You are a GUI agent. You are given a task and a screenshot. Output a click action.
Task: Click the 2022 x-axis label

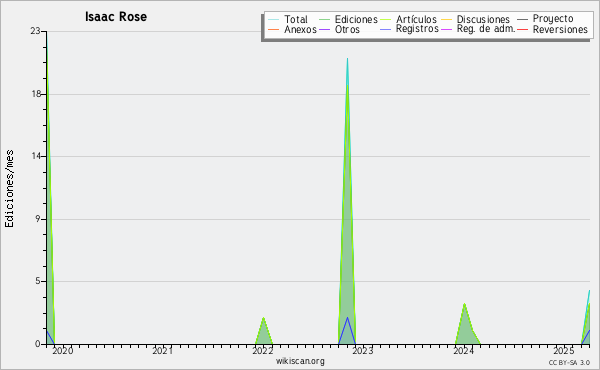pos(262,350)
